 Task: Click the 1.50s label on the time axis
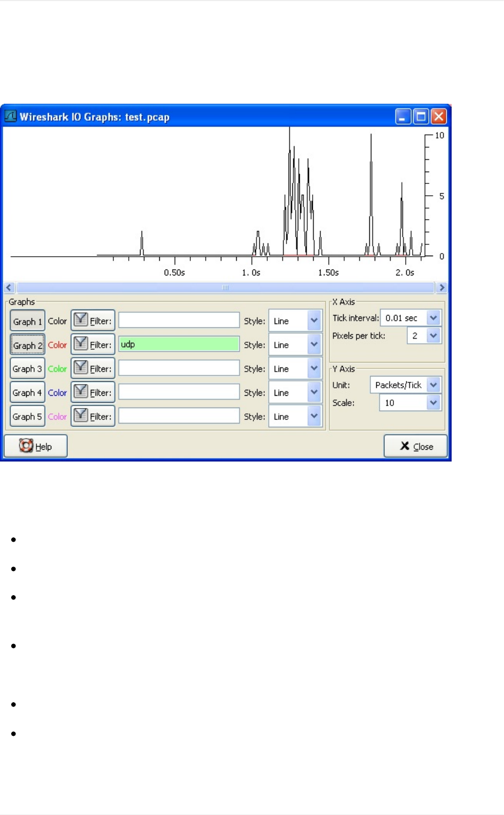click(329, 273)
